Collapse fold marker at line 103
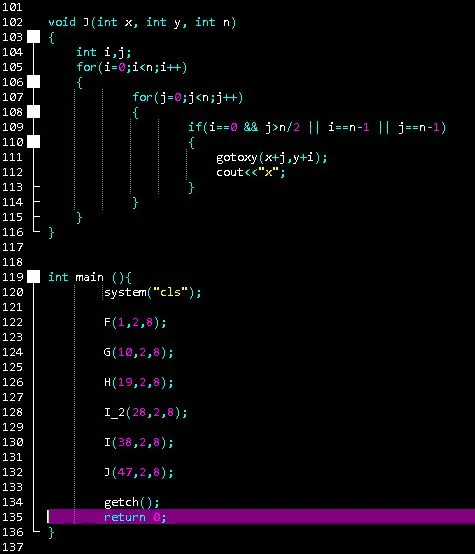Screen dimensions: 475x554 pyautogui.click(x=34, y=37)
